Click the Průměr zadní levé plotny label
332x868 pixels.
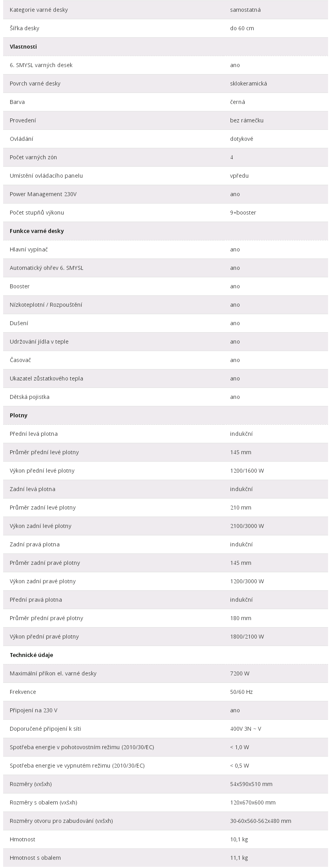click(x=42, y=508)
